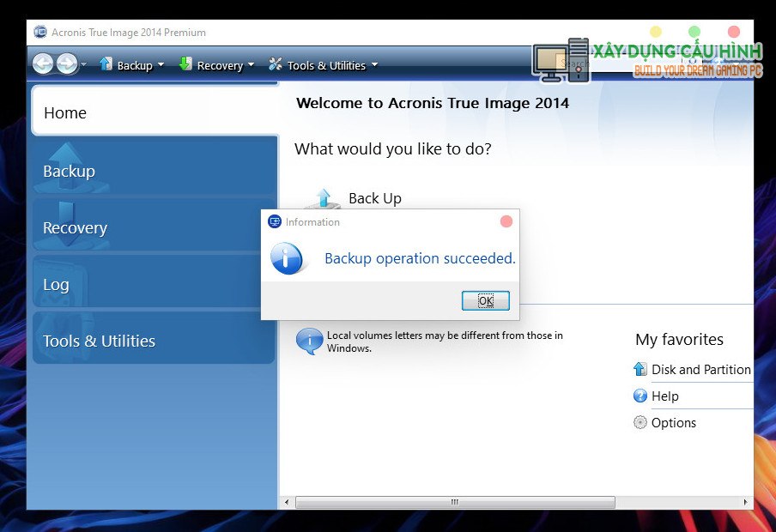Click the scrollbar right arrow button
The height and width of the screenshot is (532, 776).
[x=746, y=502]
